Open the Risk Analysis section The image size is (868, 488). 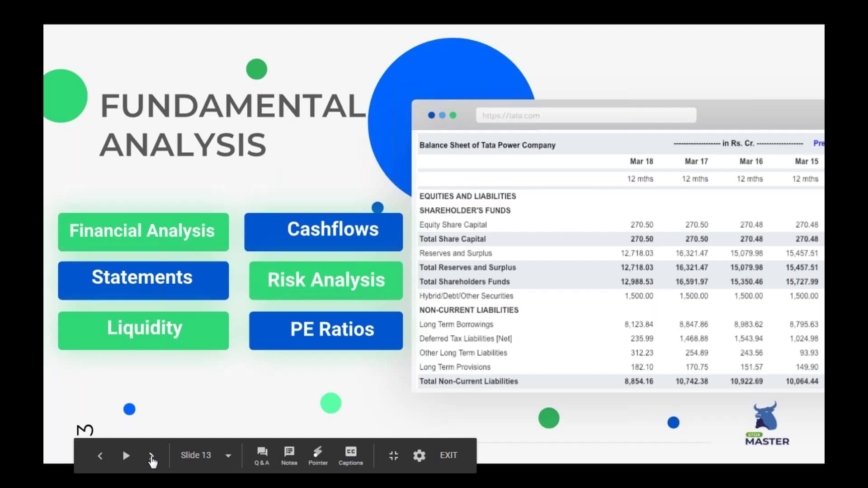pyautogui.click(x=326, y=280)
